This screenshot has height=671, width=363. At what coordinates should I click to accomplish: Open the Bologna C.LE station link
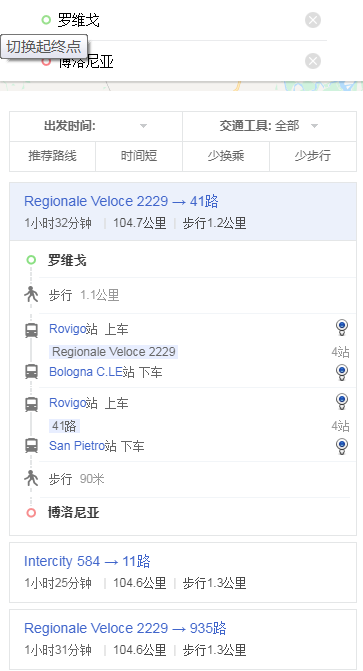click(86, 372)
